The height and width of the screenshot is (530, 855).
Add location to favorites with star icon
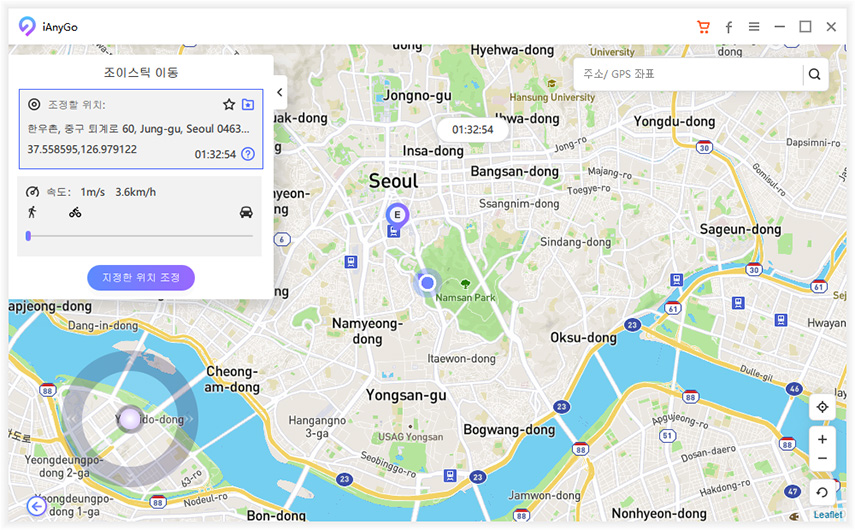229,104
